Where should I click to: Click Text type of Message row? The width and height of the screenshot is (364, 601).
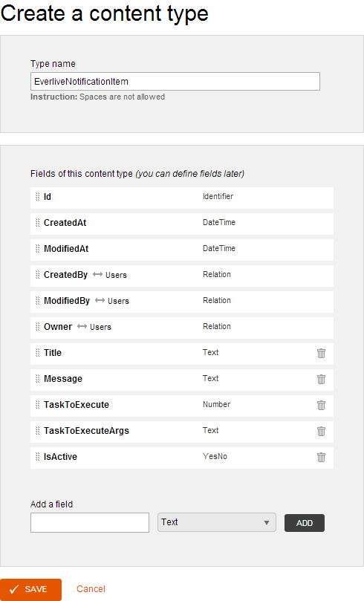[211, 378]
